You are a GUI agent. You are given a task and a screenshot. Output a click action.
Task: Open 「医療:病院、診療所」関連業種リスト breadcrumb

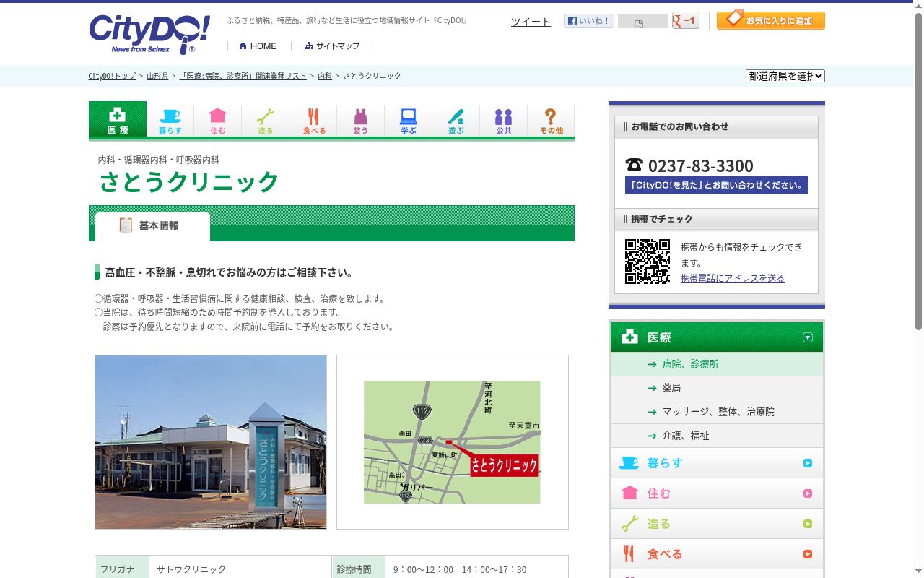pyautogui.click(x=243, y=76)
